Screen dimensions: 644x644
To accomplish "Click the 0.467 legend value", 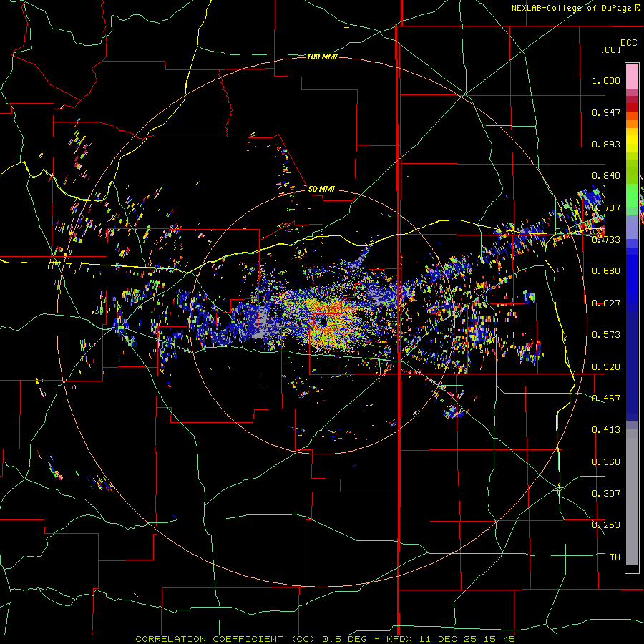I will tap(606, 399).
